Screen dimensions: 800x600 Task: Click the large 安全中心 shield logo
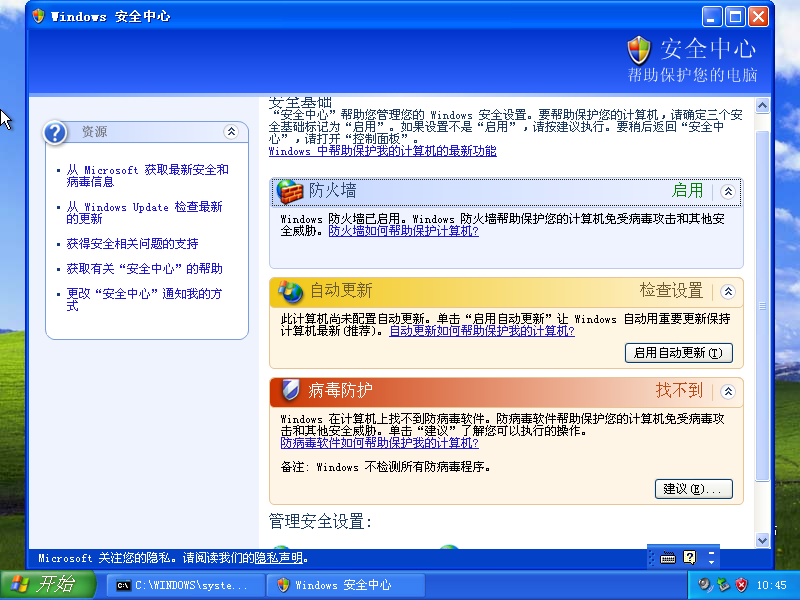tap(638, 52)
